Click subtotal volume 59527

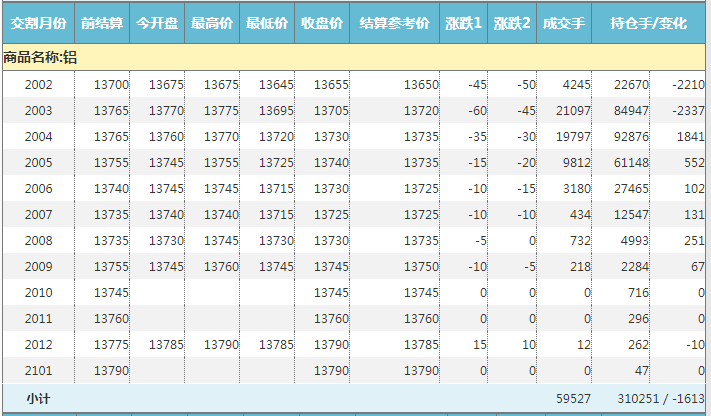pos(573,398)
